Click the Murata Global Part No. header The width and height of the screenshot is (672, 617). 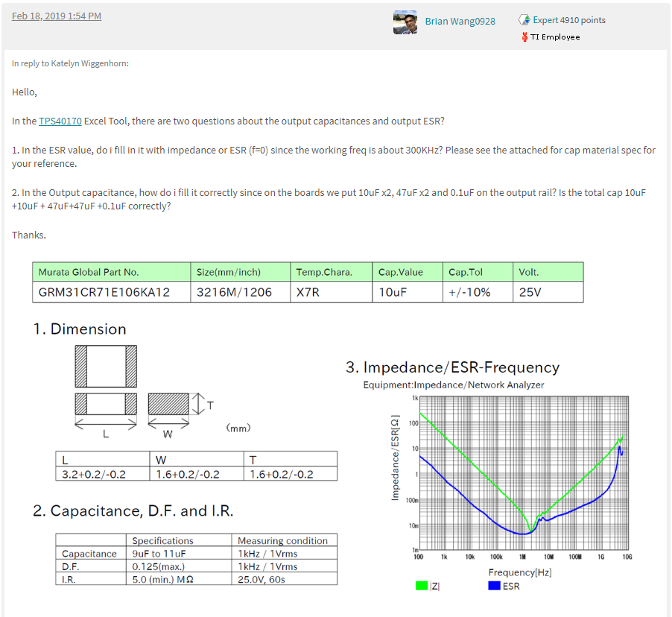tap(112, 272)
